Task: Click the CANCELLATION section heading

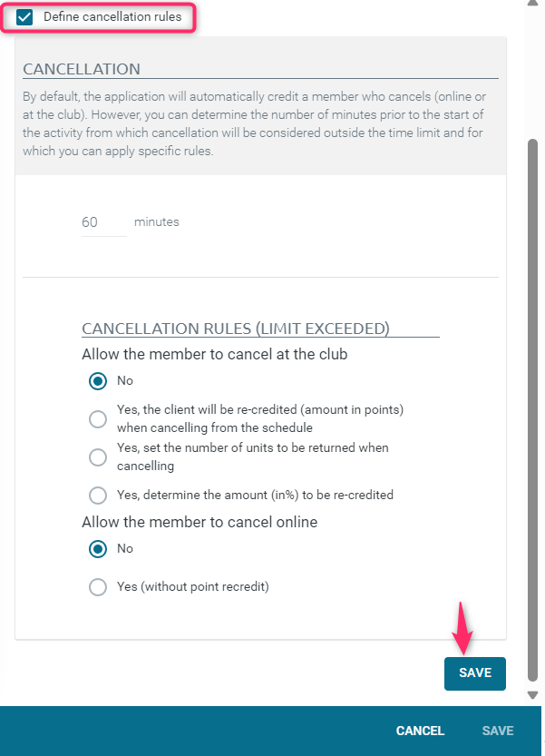Action: [82, 69]
